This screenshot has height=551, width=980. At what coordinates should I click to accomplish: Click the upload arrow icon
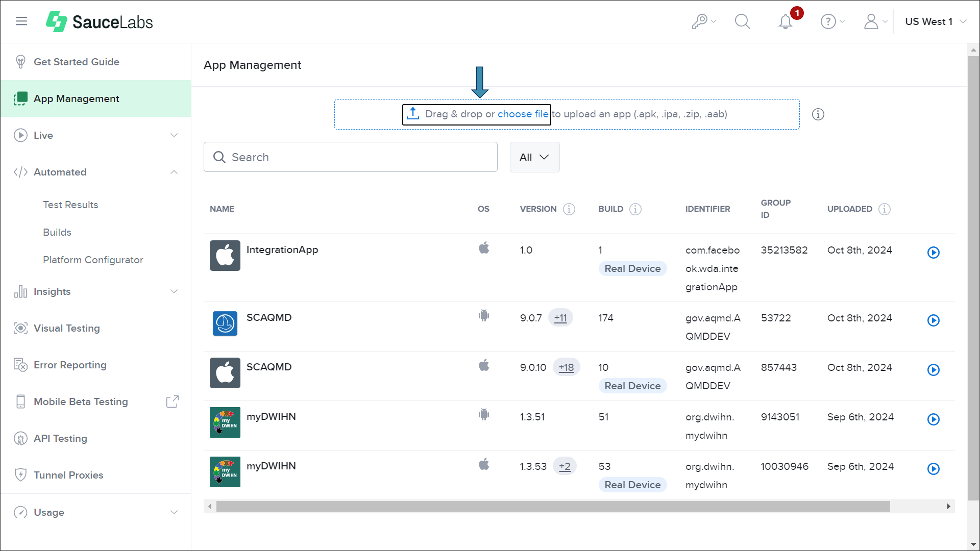(x=413, y=114)
